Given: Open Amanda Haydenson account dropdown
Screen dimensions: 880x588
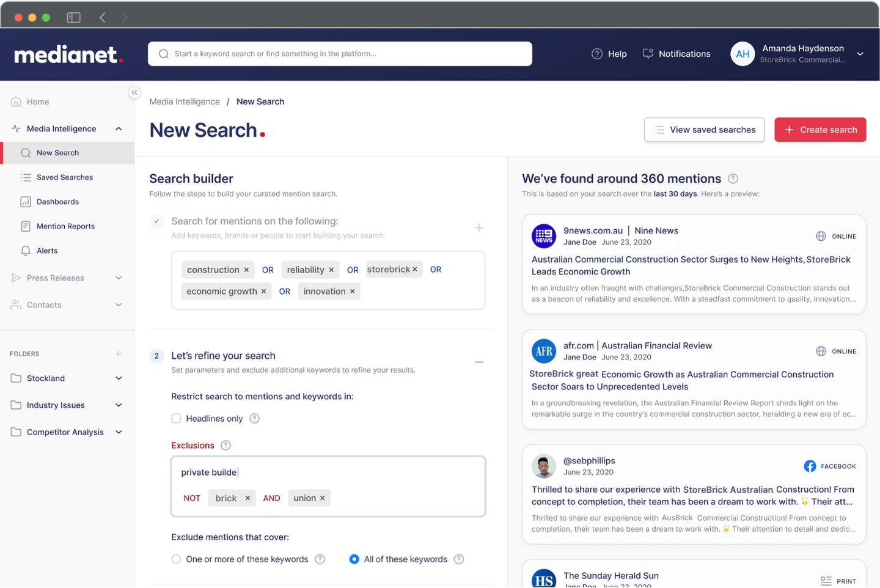Looking at the screenshot, I should [860, 54].
